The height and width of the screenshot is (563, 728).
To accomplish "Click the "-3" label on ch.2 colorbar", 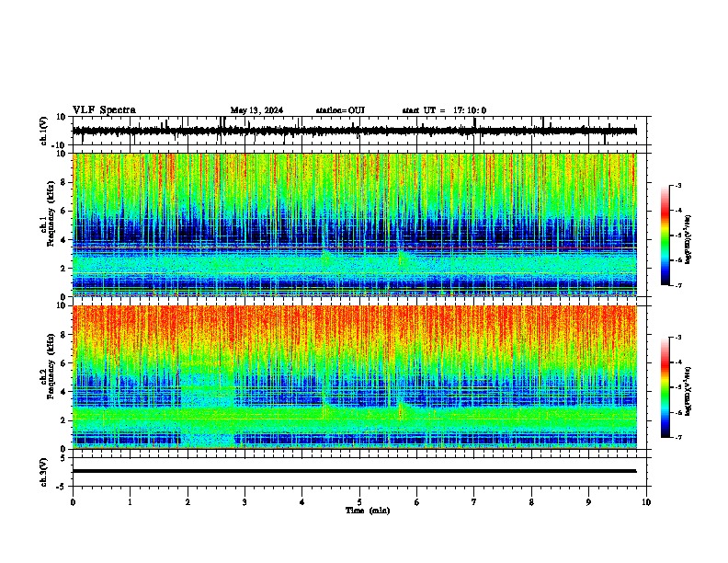I will [677, 338].
